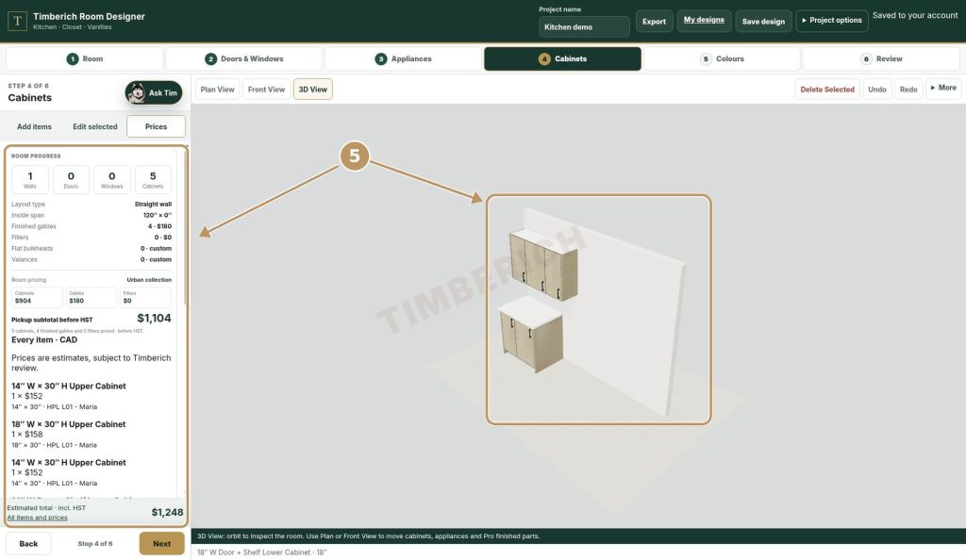Expand the More menu
Image resolution: width=966 pixels, height=560 pixels.
[x=943, y=88]
